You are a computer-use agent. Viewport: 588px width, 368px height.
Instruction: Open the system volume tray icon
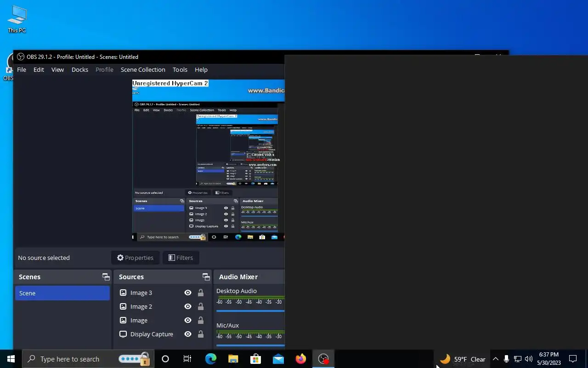click(x=528, y=359)
